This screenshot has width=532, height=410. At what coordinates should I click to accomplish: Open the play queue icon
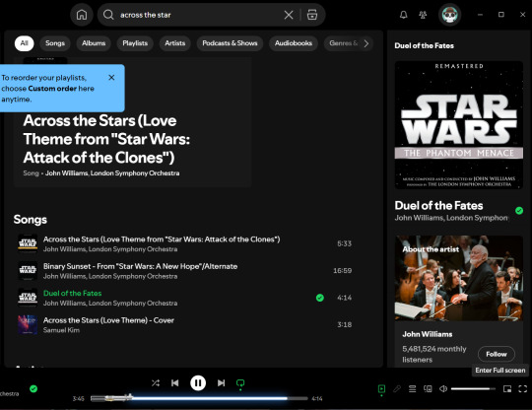412,389
